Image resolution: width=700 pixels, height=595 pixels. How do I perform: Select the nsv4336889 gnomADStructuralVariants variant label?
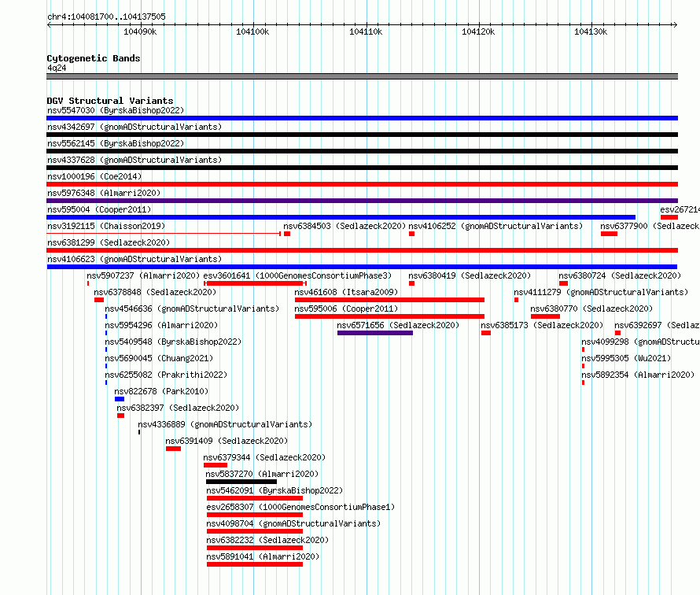coord(225,424)
